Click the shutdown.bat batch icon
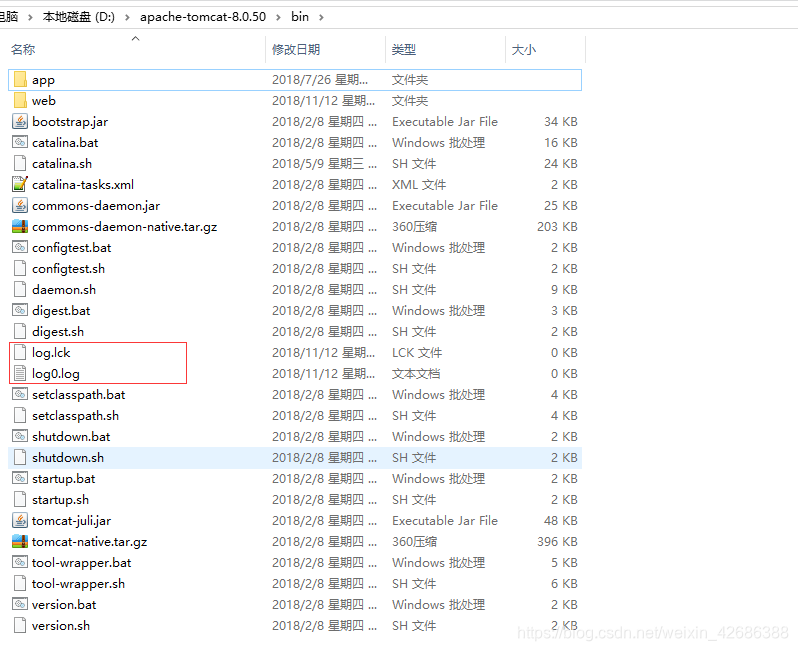This screenshot has height=651, width=798. (20, 437)
